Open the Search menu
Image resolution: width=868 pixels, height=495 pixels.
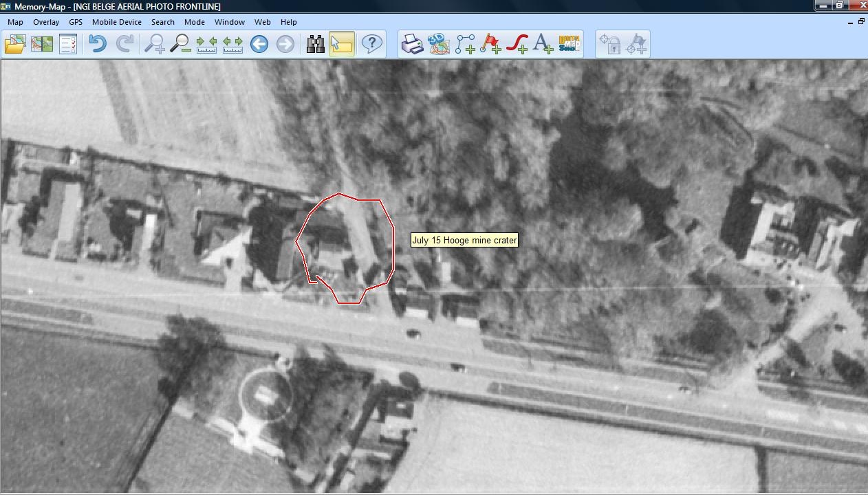[x=163, y=22]
